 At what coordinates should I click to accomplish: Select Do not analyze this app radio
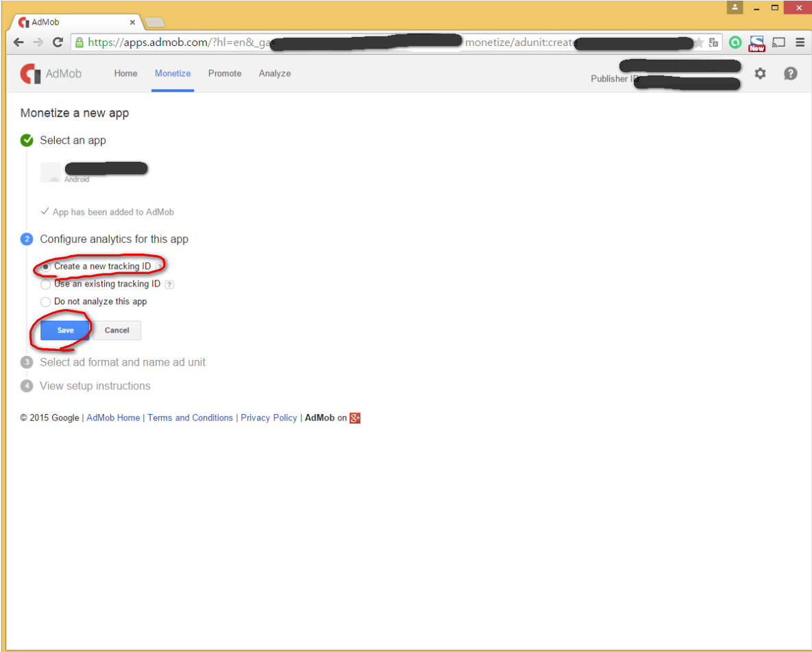click(46, 302)
